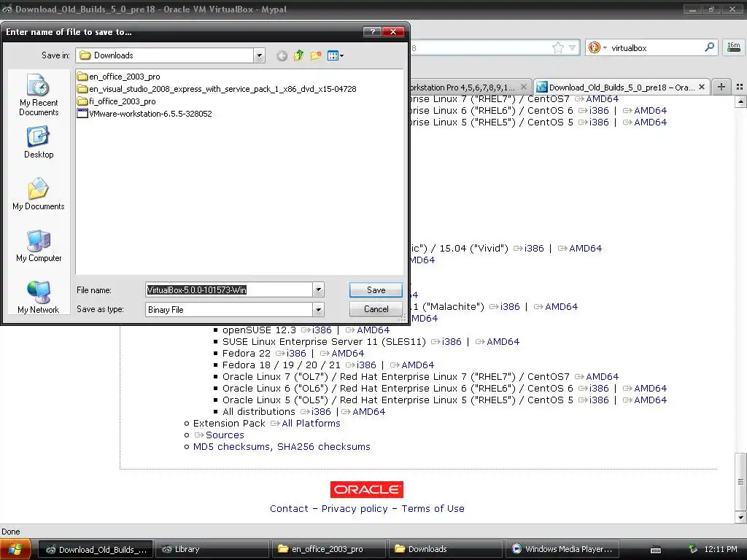This screenshot has width=747, height=560.
Task: Close the Download_Old_Builds_5_0_pre18 tab
Action: point(702,87)
